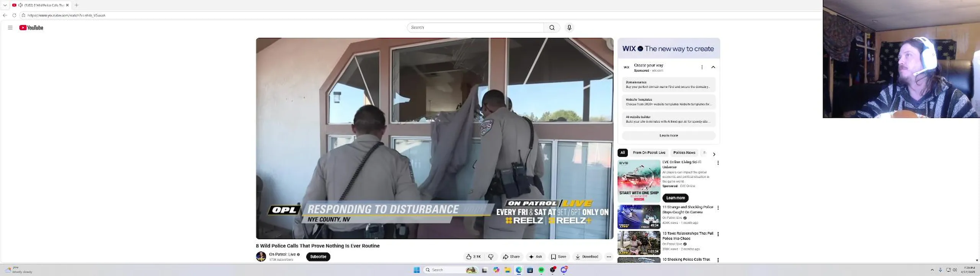Viewport: 980px width, 276px height.
Task: Download the video
Action: [587, 257]
